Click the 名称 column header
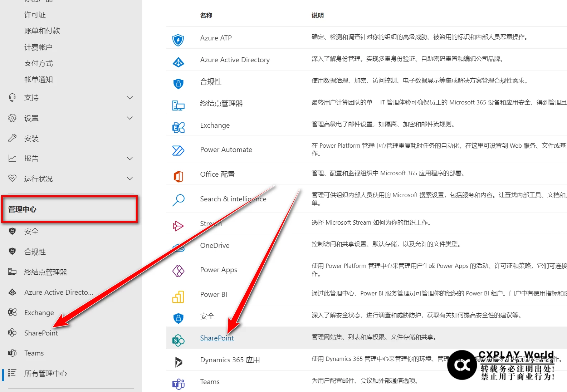567x392 pixels. coord(206,15)
